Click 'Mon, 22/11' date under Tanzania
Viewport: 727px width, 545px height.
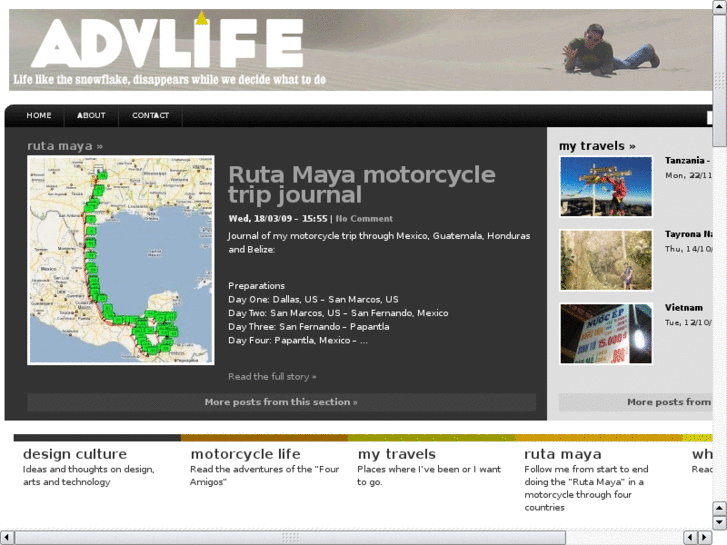(689, 175)
